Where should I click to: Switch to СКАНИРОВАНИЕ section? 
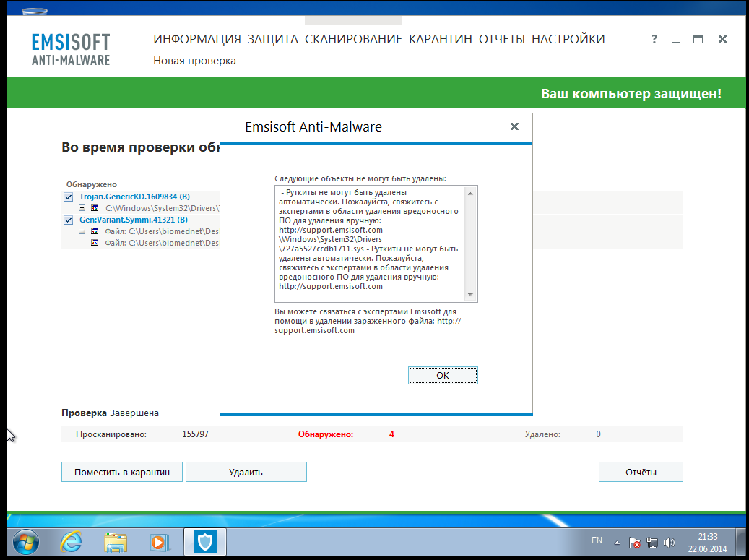[x=353, y=39]
